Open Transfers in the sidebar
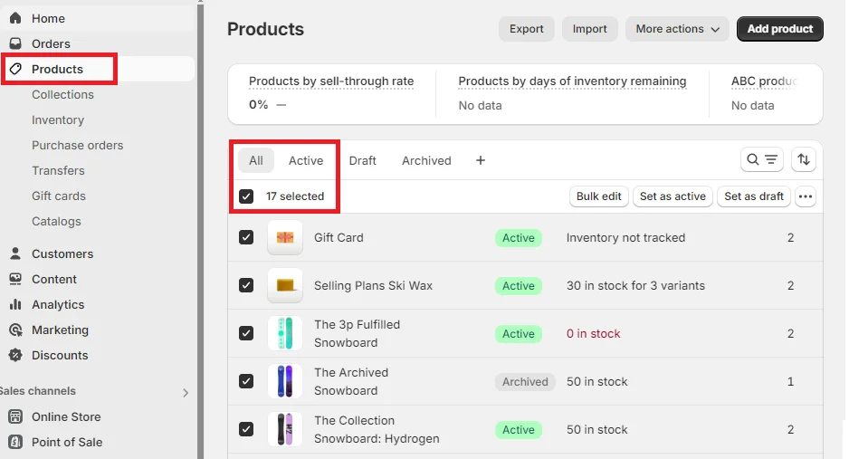The height and width of the screenshot is (459, 868). (58, 170)
